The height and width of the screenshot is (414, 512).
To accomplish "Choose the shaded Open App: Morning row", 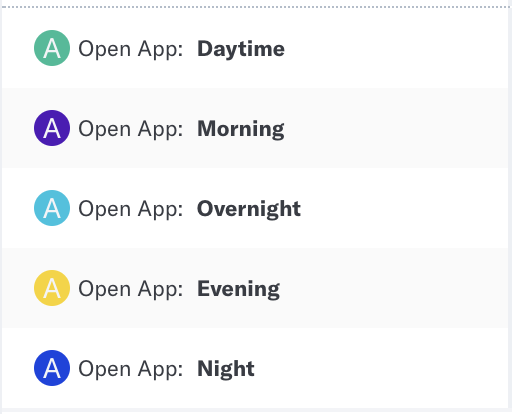I will pos(255,128).
